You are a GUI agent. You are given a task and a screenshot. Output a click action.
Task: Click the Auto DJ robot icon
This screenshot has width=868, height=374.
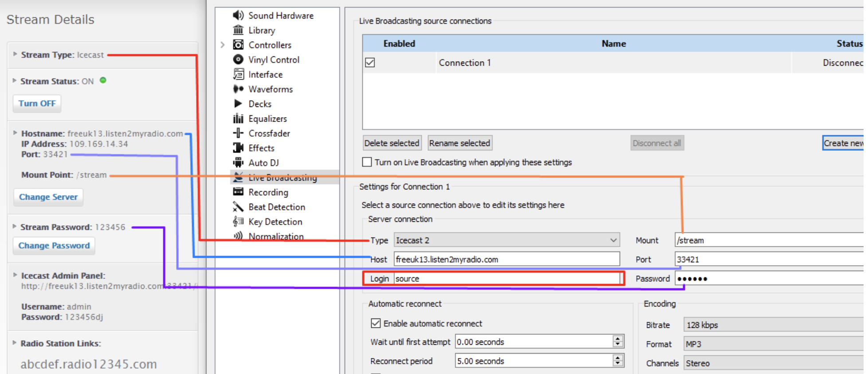click(238, 162)
